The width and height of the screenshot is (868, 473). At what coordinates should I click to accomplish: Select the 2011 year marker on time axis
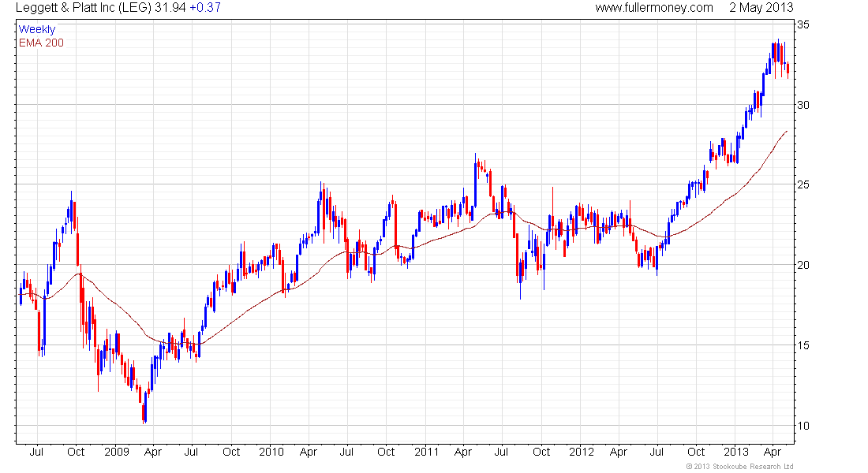[426, 452]
